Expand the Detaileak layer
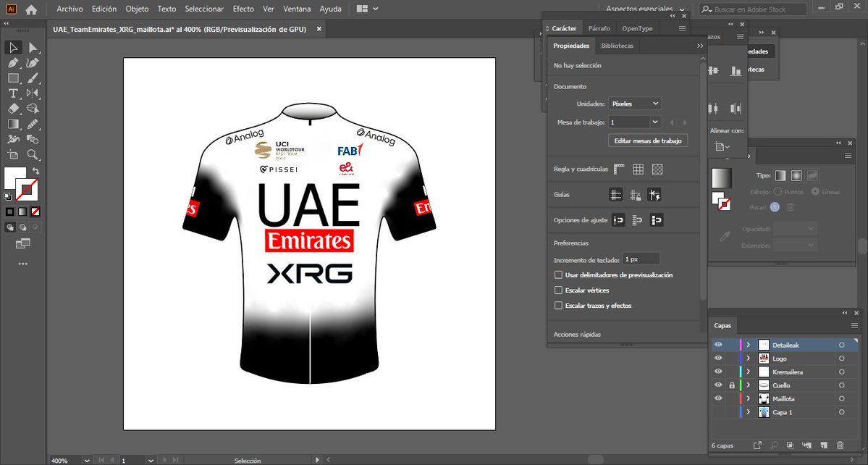 pos(748,345)
